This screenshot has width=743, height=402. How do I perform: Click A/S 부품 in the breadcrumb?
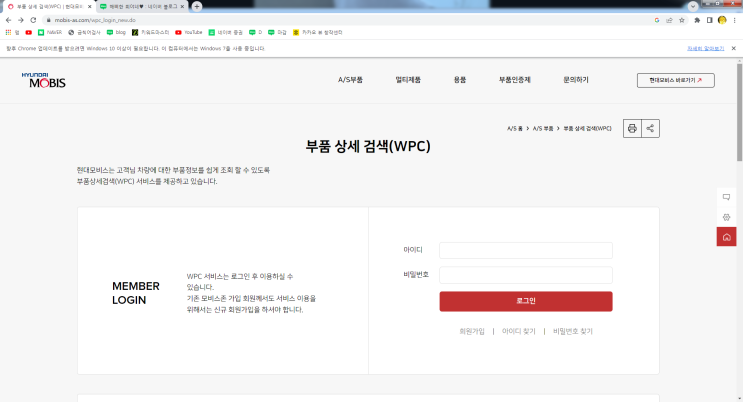pyautogui.click(x=543, y=128)
